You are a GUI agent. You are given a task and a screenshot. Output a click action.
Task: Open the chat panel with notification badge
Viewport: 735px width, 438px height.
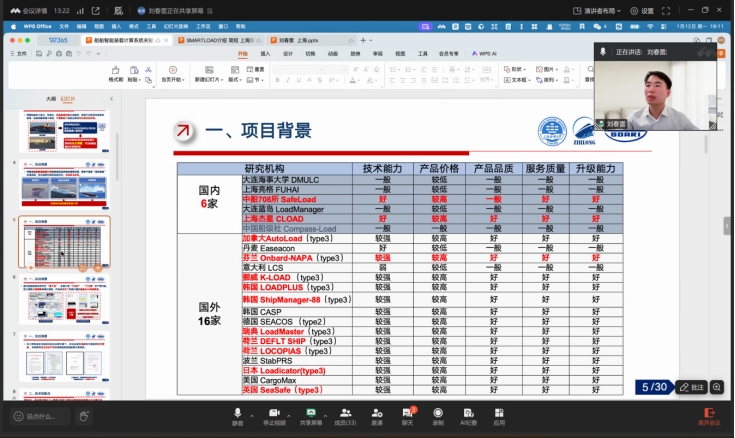[x=407, y=414]
